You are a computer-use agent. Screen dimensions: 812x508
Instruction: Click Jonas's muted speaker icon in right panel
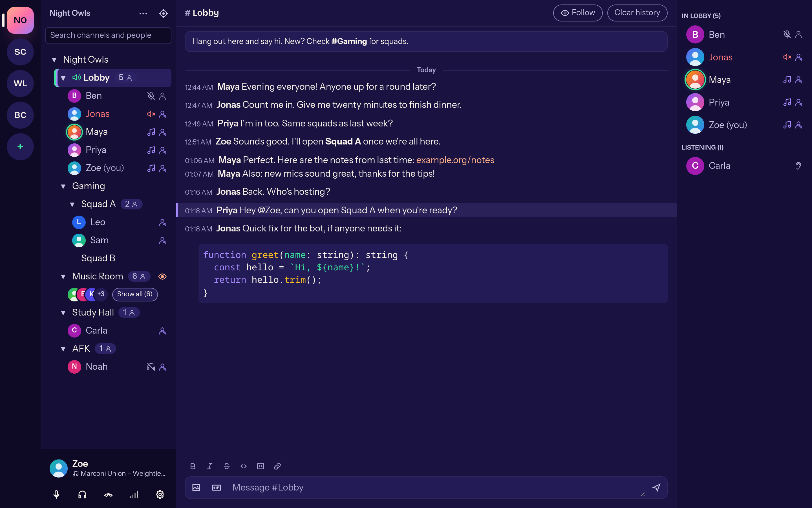tap(787, 57)
